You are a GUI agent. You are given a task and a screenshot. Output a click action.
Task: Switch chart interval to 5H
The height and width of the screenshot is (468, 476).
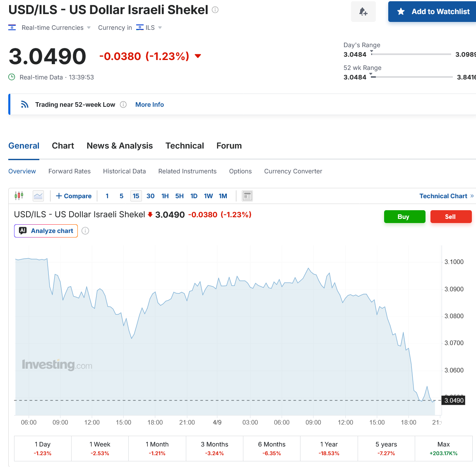click(x=179, y=196)
